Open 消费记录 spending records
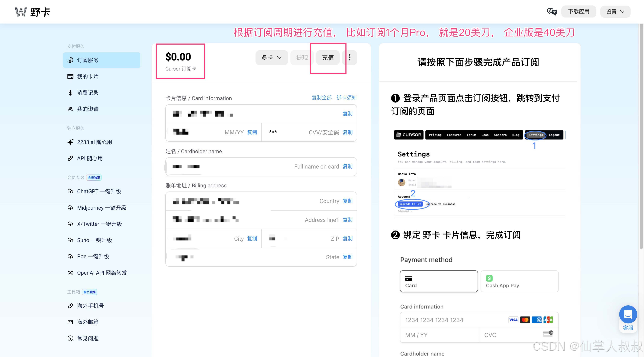This screenshot has height=357, width=644. coord(88,93)
